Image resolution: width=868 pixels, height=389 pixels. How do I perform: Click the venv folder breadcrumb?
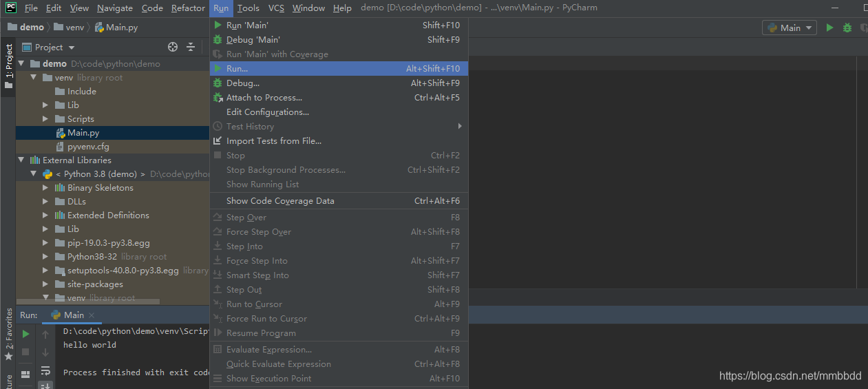(x=70, y=28)
